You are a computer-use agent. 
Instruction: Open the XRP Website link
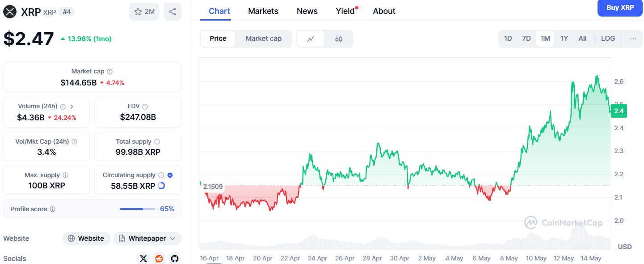coord(86,238)
